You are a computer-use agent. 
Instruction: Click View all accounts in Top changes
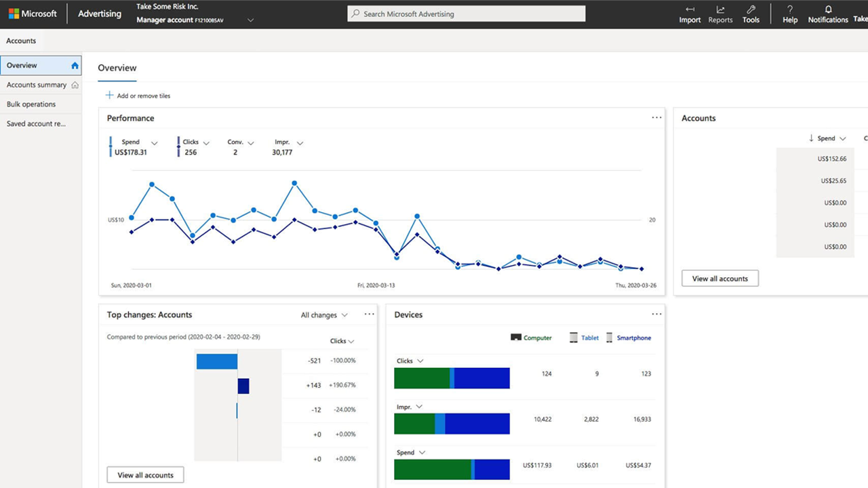(145, 475)
